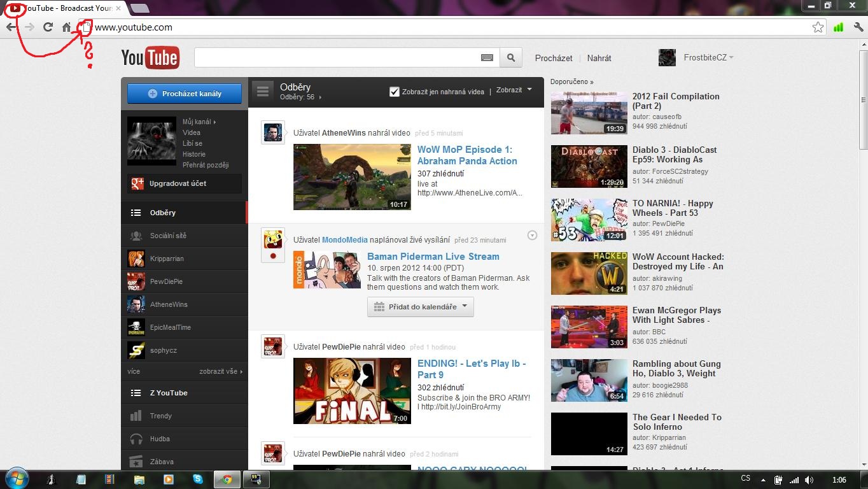
Task: Bookmark this page with the star icon
Action: click(x=818, y=27)
